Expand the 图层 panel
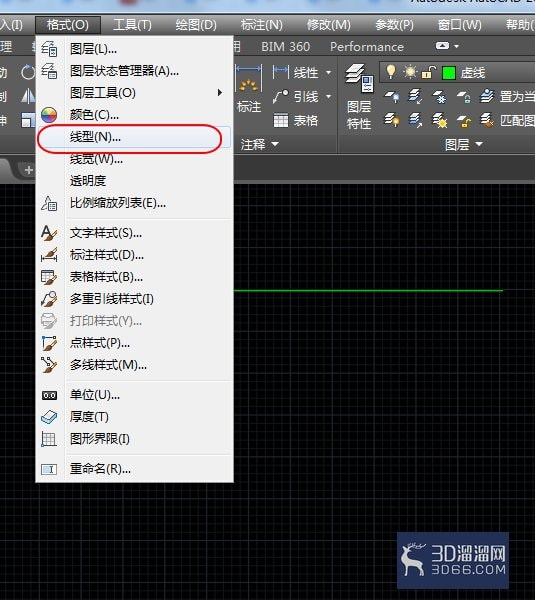 [x=463, y=144]
